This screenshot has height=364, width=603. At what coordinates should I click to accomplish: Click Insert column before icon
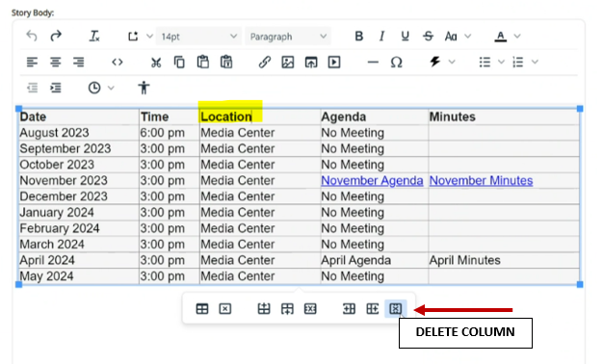coord(350,309)
